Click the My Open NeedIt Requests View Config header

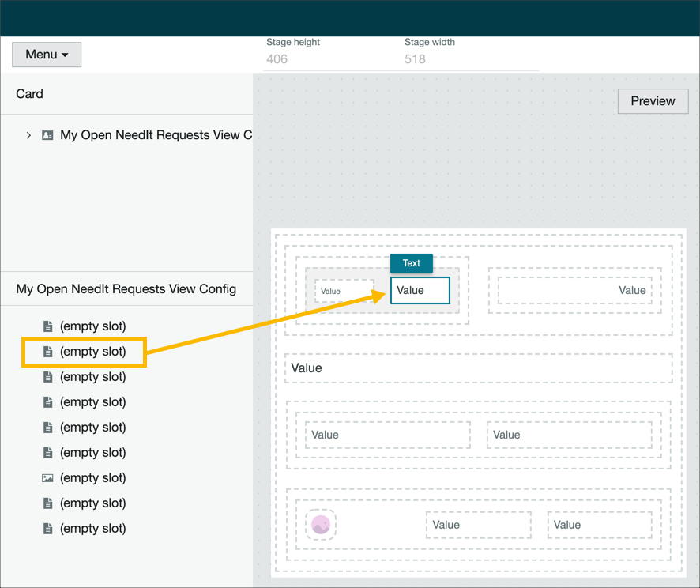[126, 289]
